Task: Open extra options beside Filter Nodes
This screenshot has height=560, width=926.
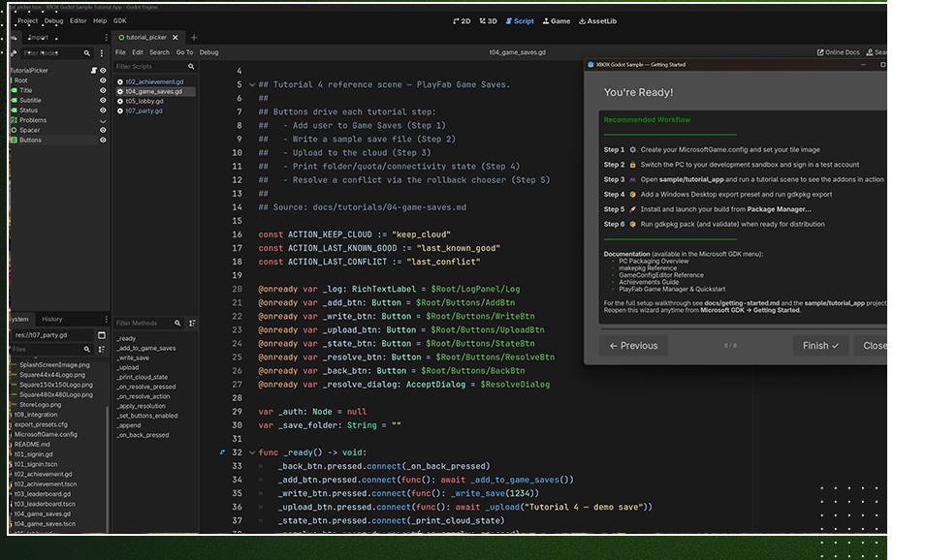Action: coord(102,53)
